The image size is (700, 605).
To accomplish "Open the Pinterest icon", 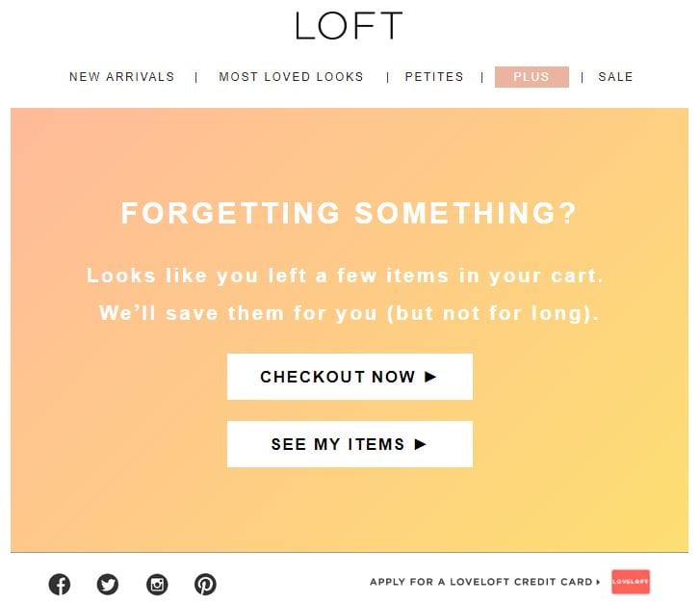I will (205, 584).
